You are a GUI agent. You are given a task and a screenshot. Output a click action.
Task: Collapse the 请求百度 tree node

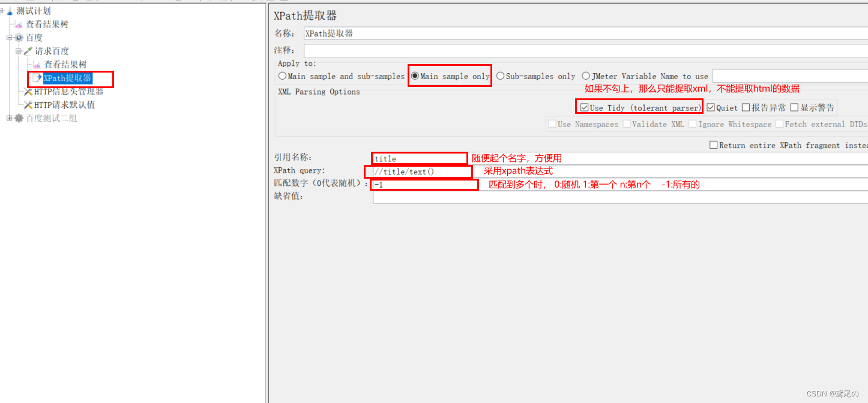point(19,52)
